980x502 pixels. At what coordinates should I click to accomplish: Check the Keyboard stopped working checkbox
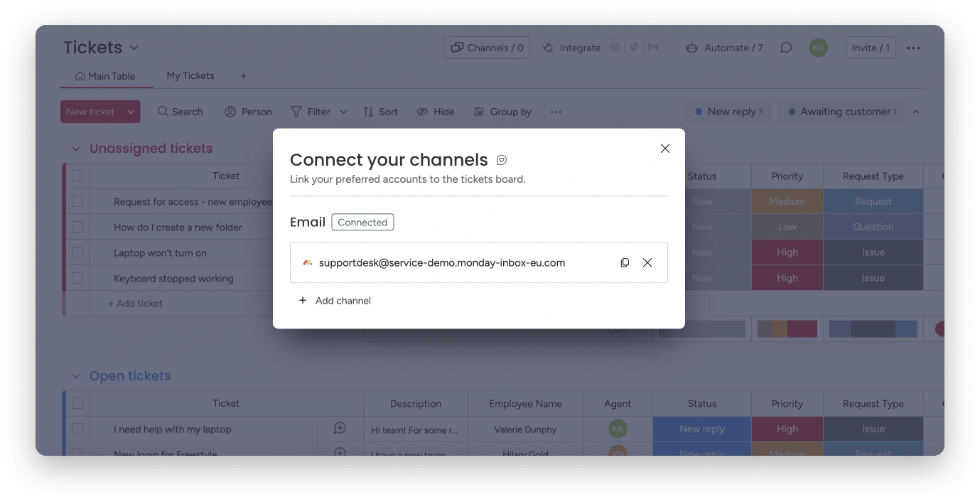(x=77, y=278)
